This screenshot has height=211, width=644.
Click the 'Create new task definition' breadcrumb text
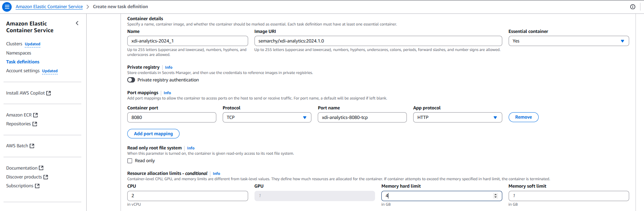(x=121, y=7)
